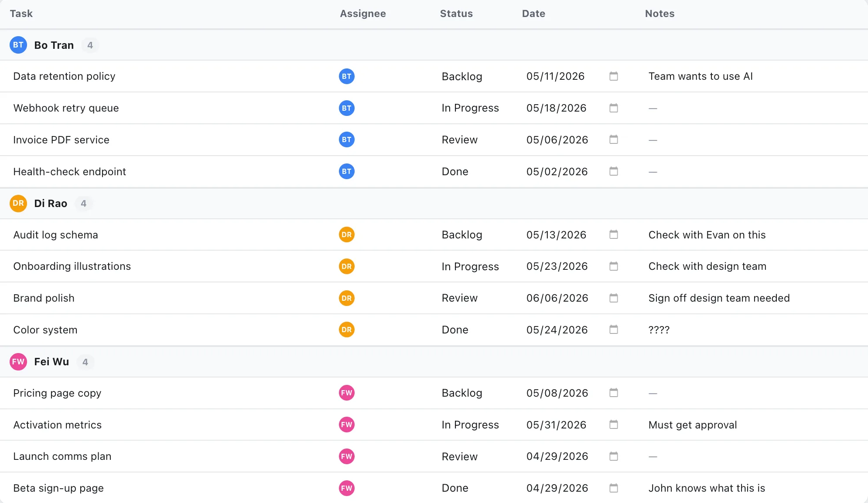This screenshot has width=868, height=503.
Task: Edit date field 05/31/2026
Action: 556,425
